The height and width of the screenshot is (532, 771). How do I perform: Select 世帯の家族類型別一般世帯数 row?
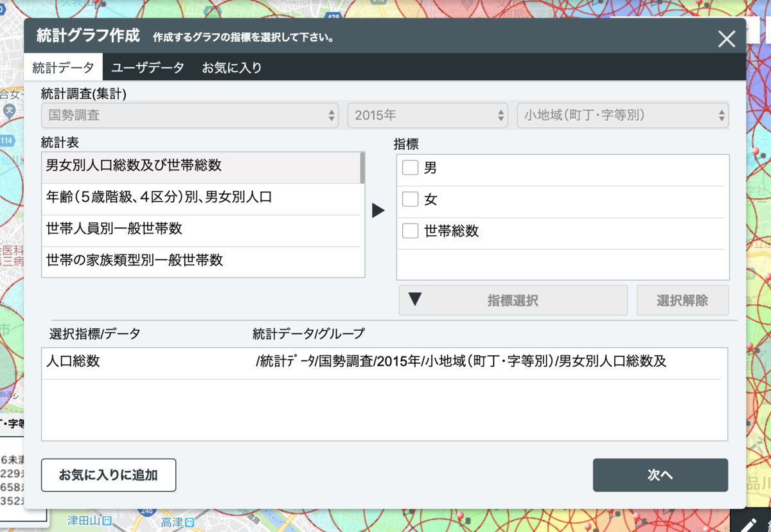pos(200,262)
